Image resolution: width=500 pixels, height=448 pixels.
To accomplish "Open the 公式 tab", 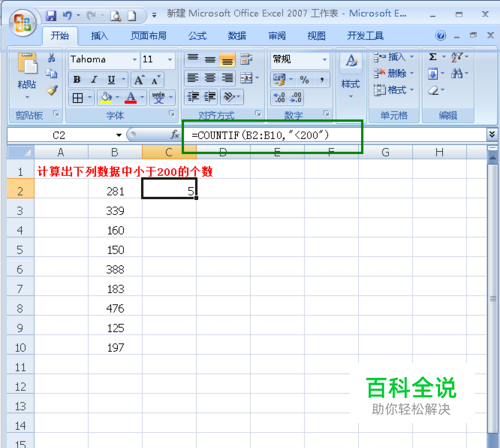I will (197, 36).
